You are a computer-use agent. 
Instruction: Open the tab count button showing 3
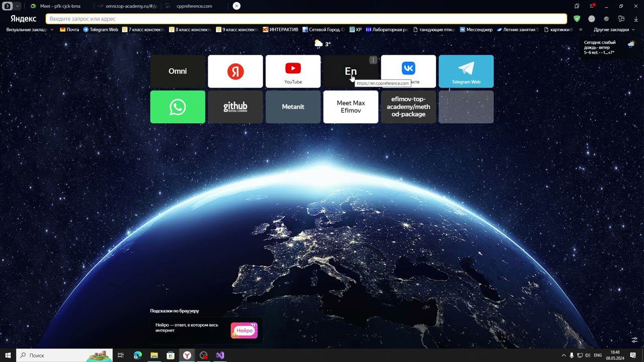[8, 6]
